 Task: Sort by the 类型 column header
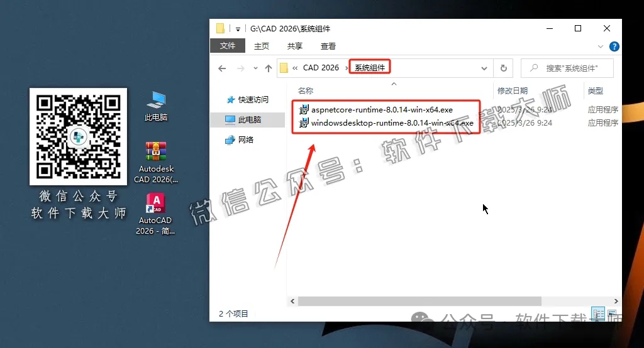pos(595,90)
